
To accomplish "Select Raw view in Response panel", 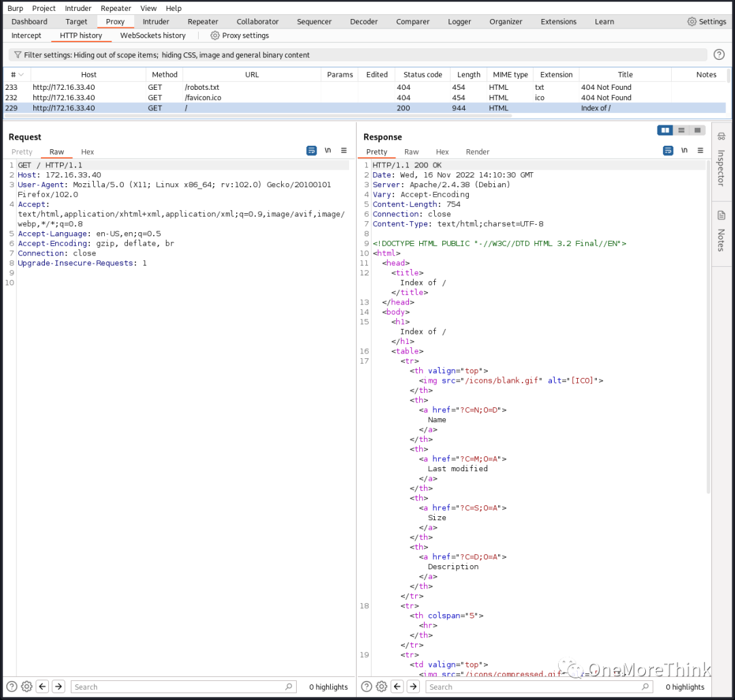I will (x=412, y=152).
